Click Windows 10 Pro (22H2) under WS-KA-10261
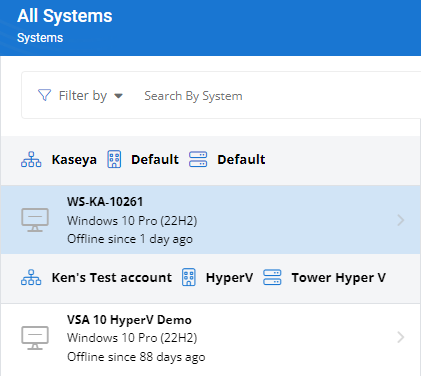 pos(132,221)
